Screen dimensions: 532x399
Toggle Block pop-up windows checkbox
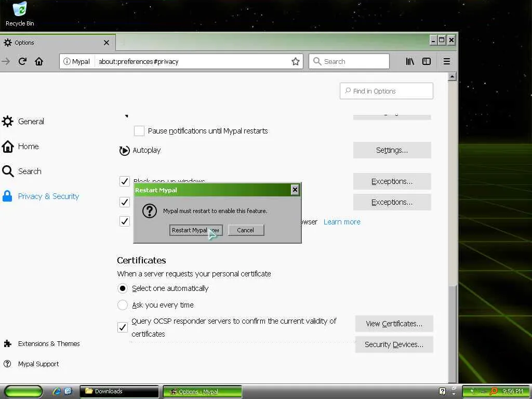(125, 181)
